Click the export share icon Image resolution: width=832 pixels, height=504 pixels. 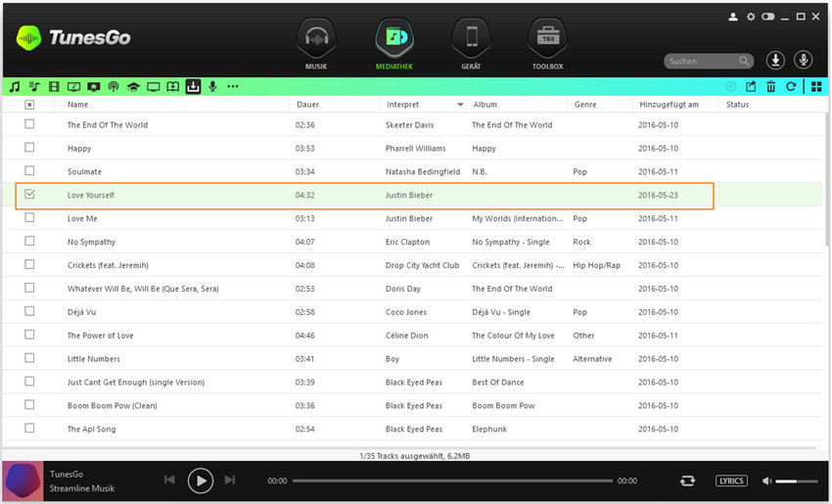click(x=751, y=87)
